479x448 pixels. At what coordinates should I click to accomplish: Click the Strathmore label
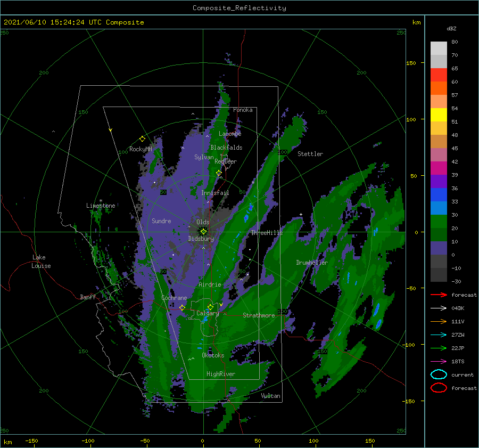259,315
